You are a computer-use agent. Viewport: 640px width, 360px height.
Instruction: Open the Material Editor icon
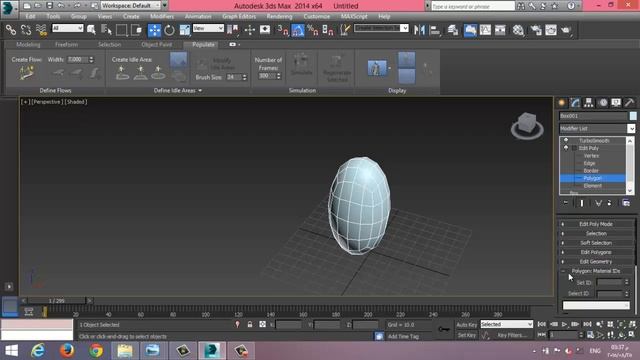click(518, 30)
